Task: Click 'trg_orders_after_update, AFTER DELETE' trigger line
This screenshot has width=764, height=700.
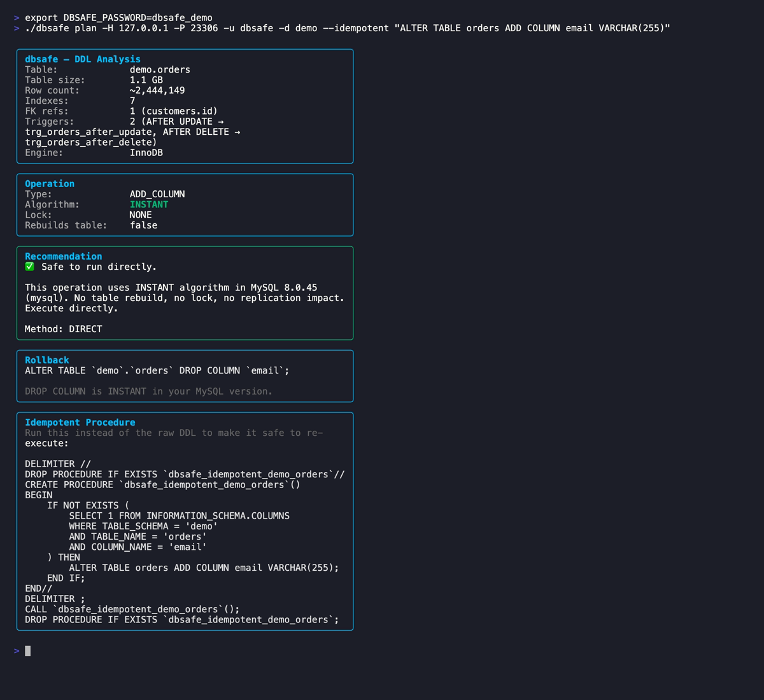Action: tap(132, 132)
